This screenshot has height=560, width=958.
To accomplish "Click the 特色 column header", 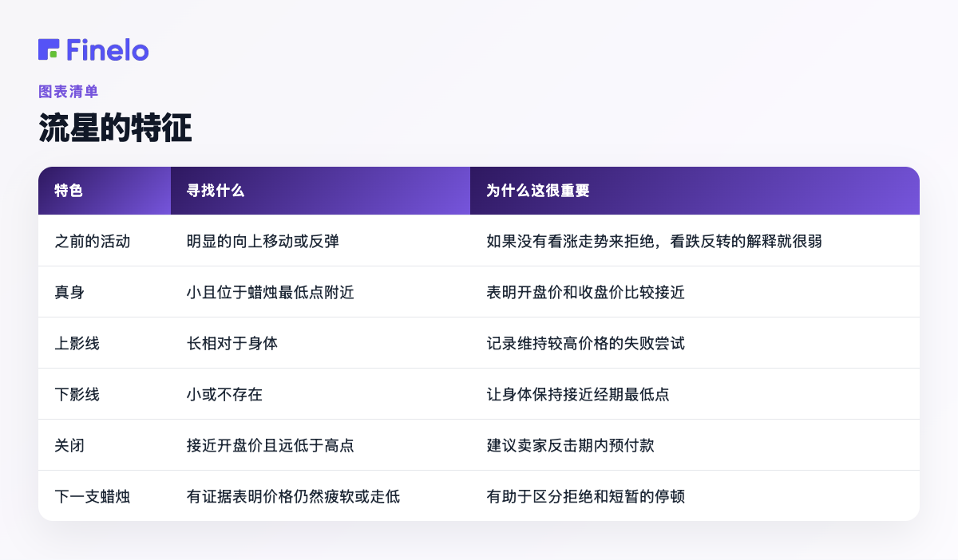I will [x=105, y=191].
